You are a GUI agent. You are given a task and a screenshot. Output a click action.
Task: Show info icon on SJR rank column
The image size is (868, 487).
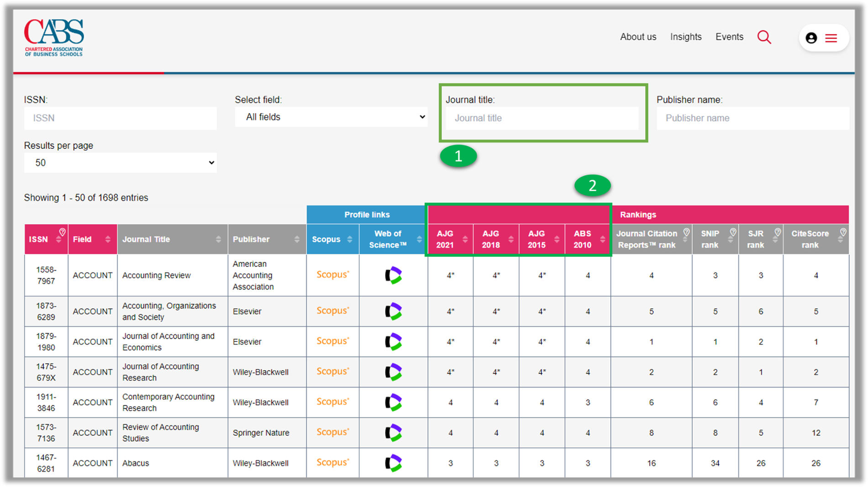click(x=777, y=233)
